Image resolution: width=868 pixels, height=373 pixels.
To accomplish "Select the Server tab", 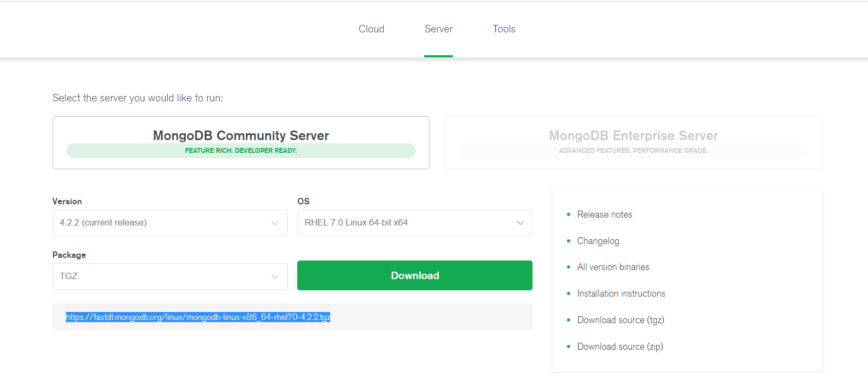I will [439, 29].
